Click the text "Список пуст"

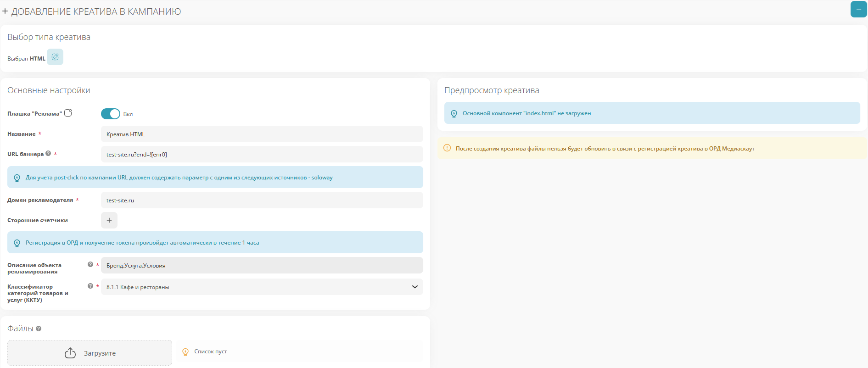[x=211, y=351]
